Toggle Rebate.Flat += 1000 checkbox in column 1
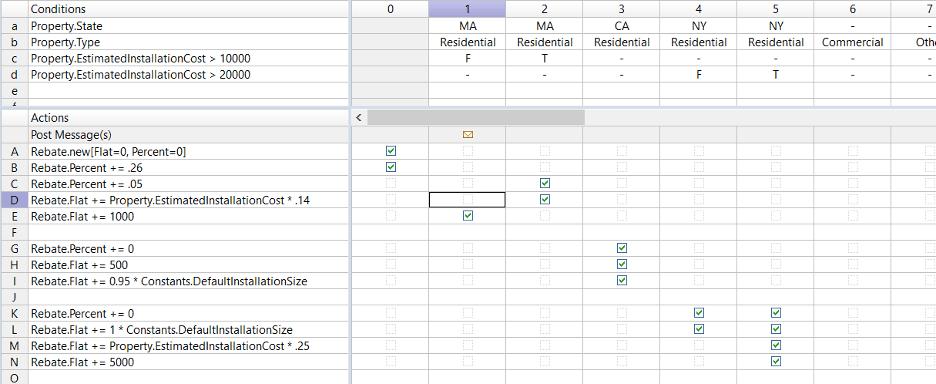This screenshot has height=384, width=936. click(467, 216)
